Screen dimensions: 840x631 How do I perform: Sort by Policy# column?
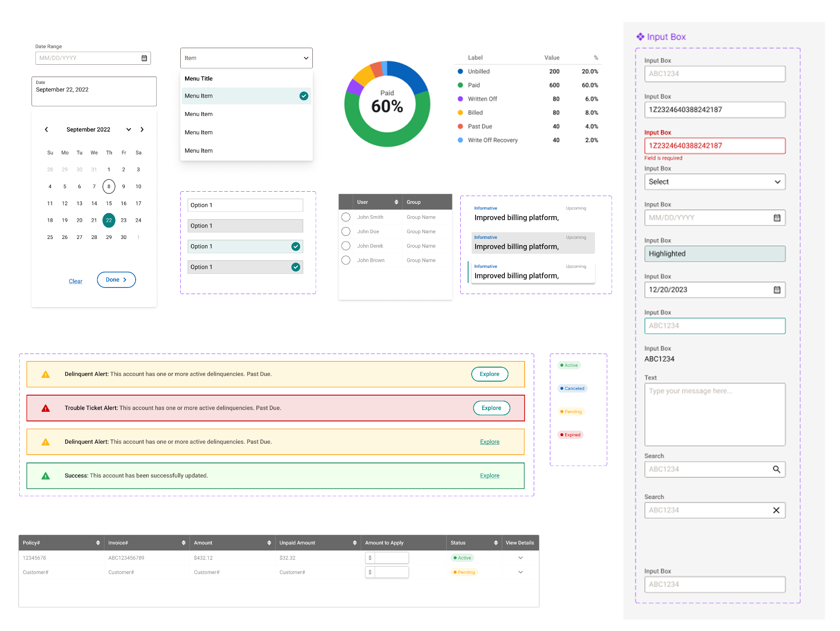pyautogui.click(x=98, y=543)
